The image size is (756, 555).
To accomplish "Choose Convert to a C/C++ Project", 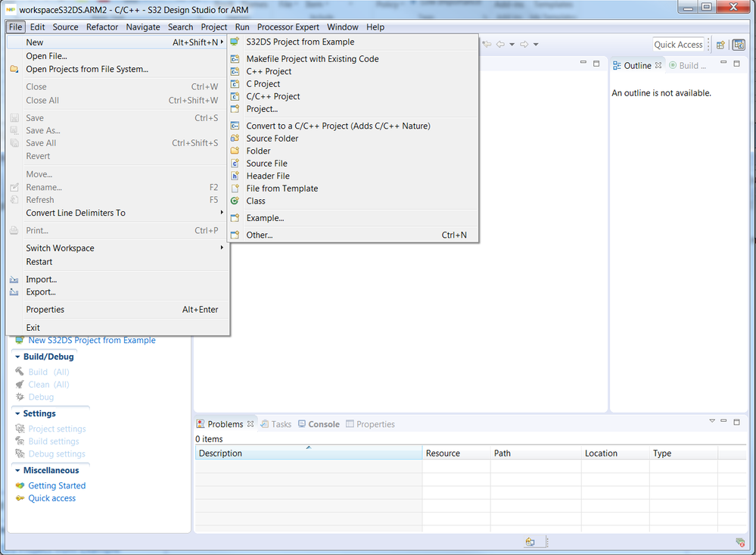I will tap(354, 126).
